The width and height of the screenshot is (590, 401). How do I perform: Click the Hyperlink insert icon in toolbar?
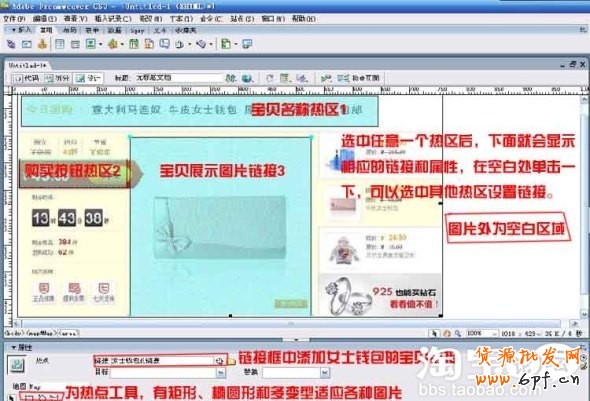pyautogui.click(x=11, y=44)
